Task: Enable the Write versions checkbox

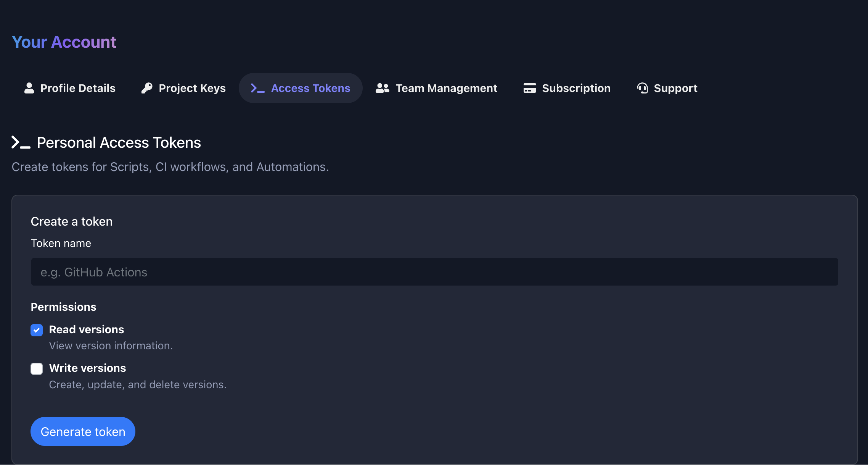Action: click(37, 369)
